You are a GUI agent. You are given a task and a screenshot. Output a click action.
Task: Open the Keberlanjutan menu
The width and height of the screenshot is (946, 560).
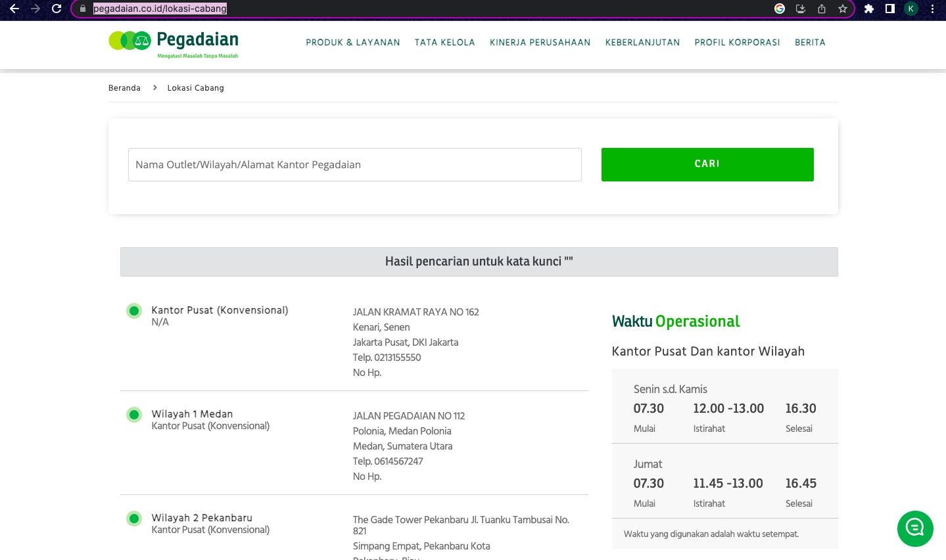pyautogui.click(x=643, y=42)
